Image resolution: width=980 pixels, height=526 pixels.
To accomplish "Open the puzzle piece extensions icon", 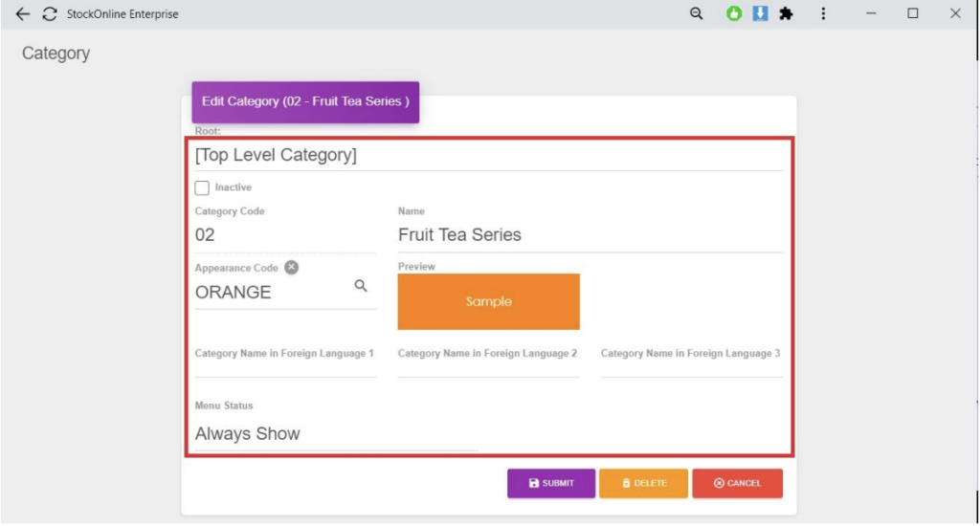I will click(786, 14).
